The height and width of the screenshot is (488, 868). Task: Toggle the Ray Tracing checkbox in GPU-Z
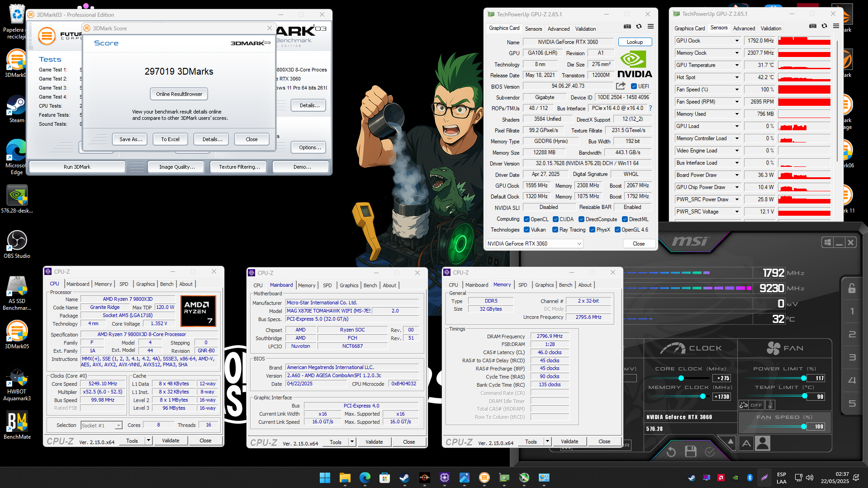[x=555, y=230]
